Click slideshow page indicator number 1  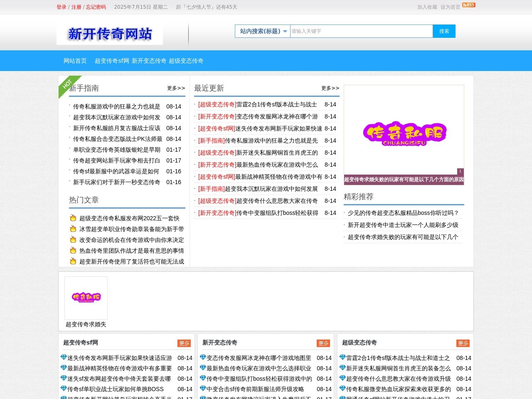460,171
